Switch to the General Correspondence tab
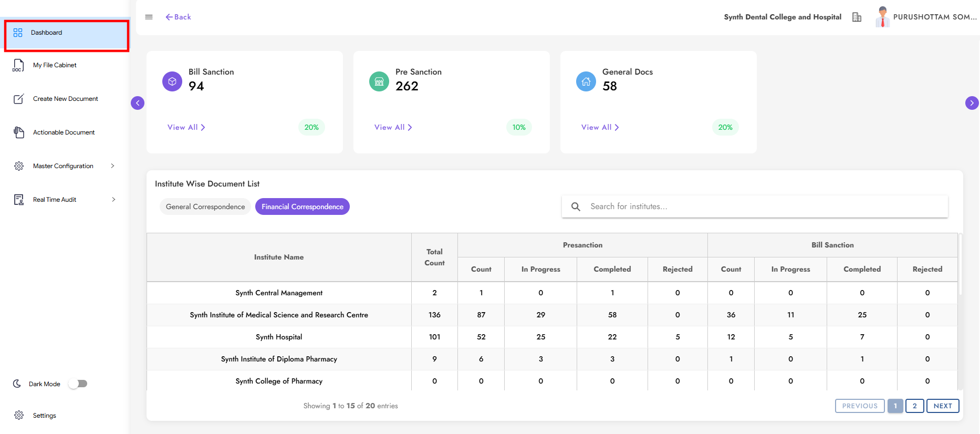This screenshot has height=434, width=980. coord(205,206)
